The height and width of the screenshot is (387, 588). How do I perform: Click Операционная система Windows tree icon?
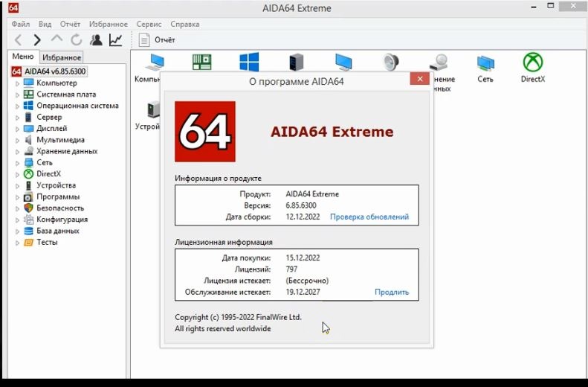click(x=28, y=106)
